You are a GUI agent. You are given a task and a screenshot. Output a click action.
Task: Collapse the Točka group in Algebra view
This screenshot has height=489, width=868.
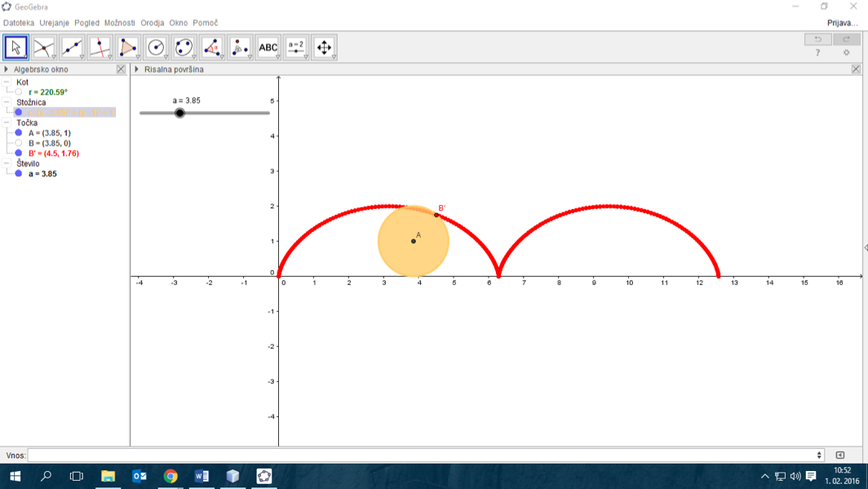[x=7, y=123]
